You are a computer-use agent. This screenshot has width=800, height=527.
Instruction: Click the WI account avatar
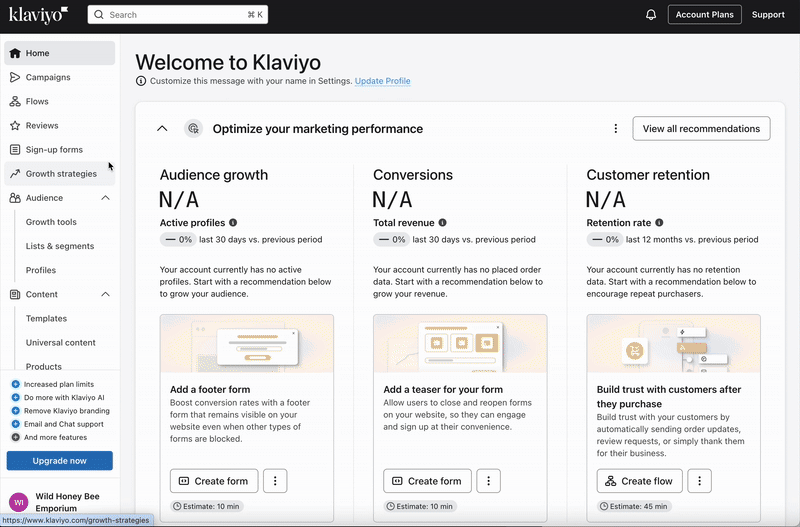(x=19, y=502)
